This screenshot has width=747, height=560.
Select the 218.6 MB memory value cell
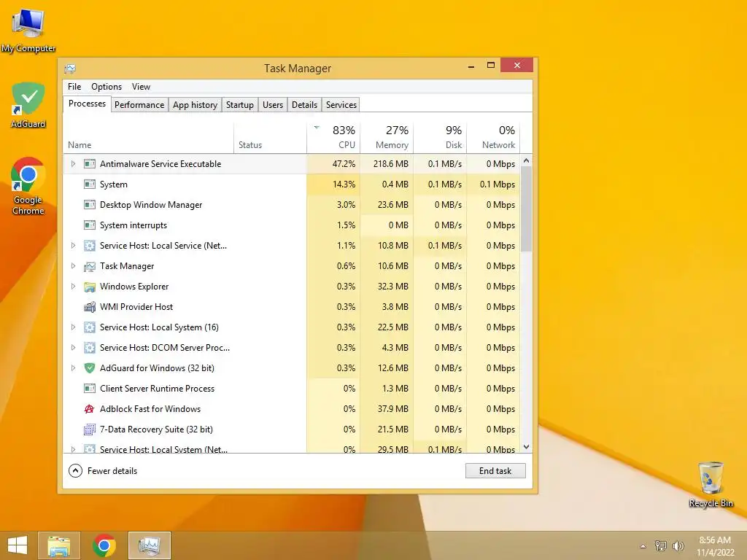[x=387, y=164]
